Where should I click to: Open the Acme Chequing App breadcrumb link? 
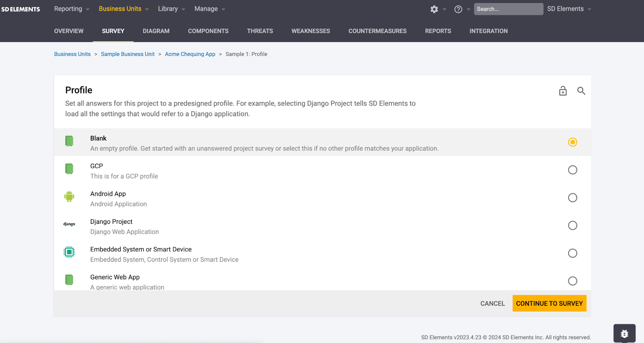[190, 54]
